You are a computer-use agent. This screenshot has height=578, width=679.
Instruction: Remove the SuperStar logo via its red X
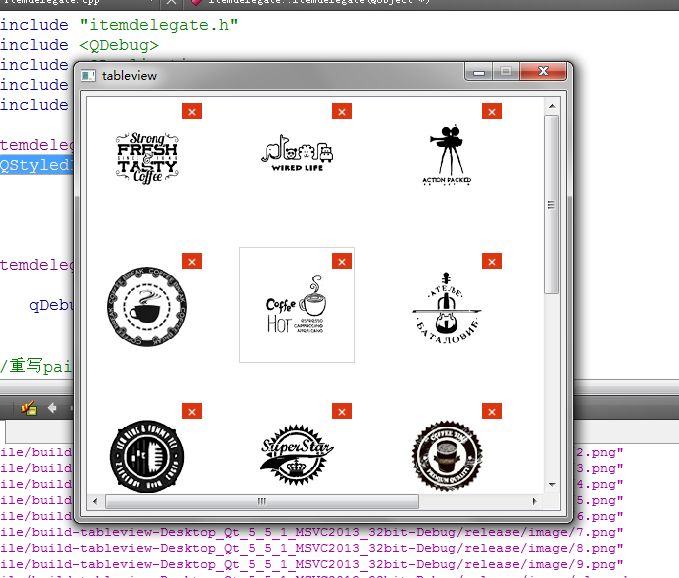342,411
